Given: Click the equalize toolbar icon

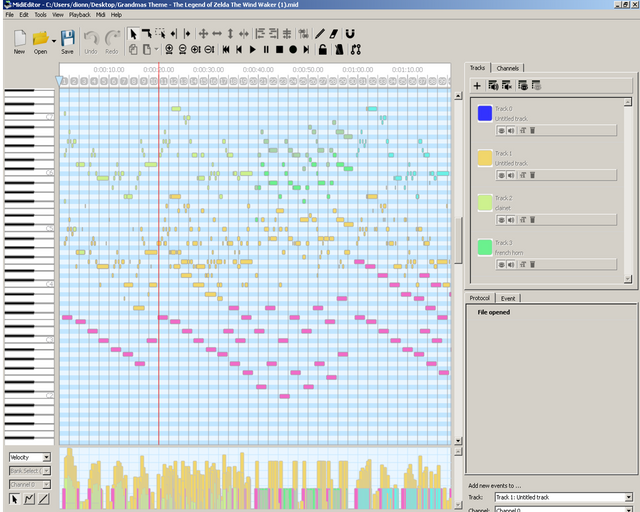Looking at the screenshot, I should pos(287,33).
